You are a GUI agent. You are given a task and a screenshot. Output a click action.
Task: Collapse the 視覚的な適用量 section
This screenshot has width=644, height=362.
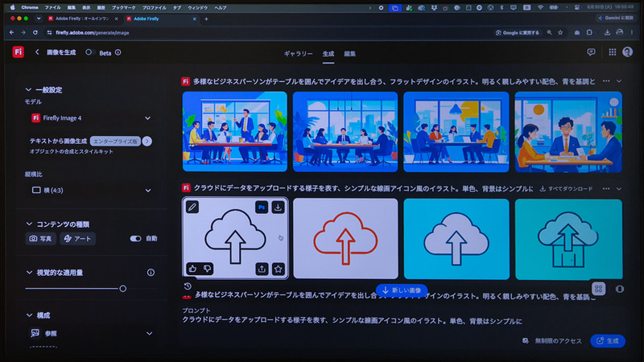[29, 273]
